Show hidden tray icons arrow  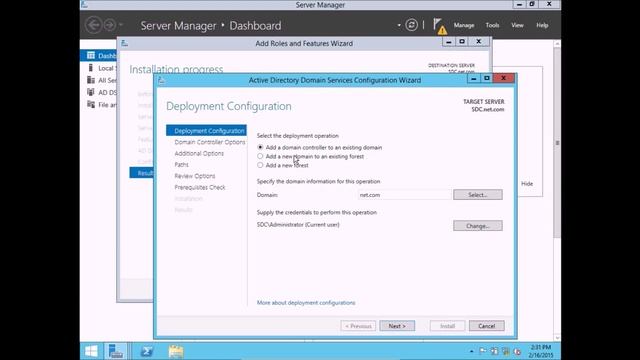pyautogui.click(x=471, y=351)
